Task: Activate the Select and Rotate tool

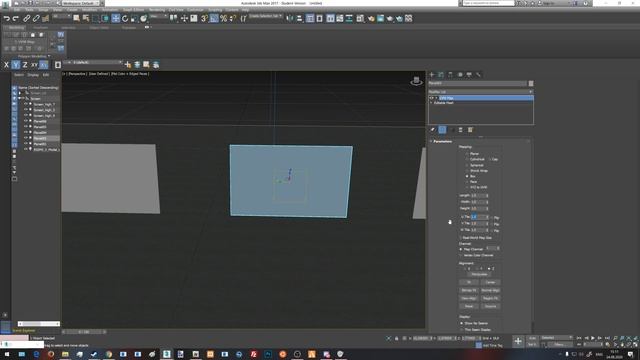Action: (125, 18)
